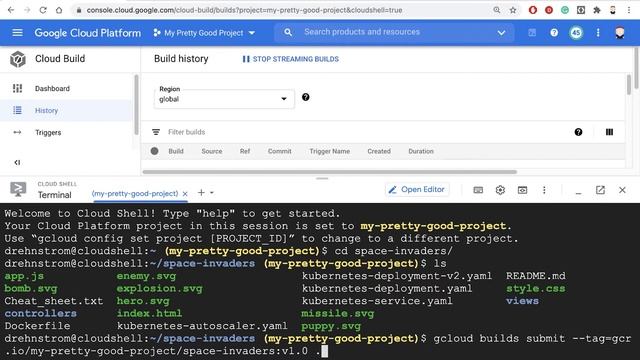This screenshot has width=640, height=360.
Task: Click the build table horizontal scrollbar
Action: point(329,172)
